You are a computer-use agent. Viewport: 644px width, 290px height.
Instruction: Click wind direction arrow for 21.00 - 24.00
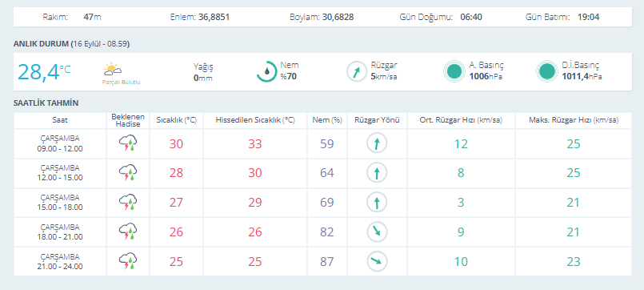(377, 262)
